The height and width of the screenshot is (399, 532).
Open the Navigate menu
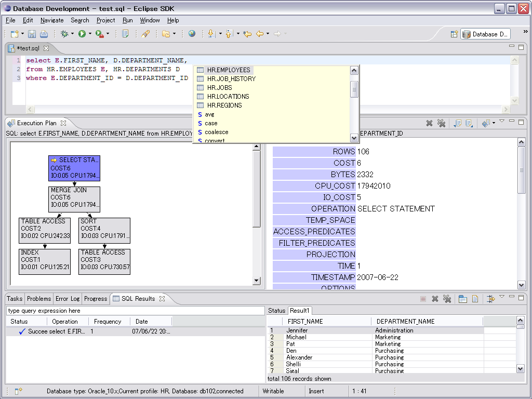52,20
